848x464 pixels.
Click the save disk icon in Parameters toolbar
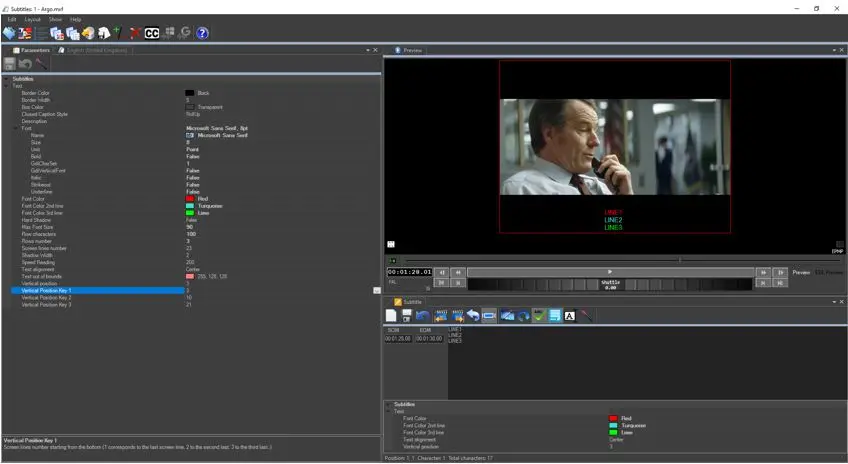(10, 64)
